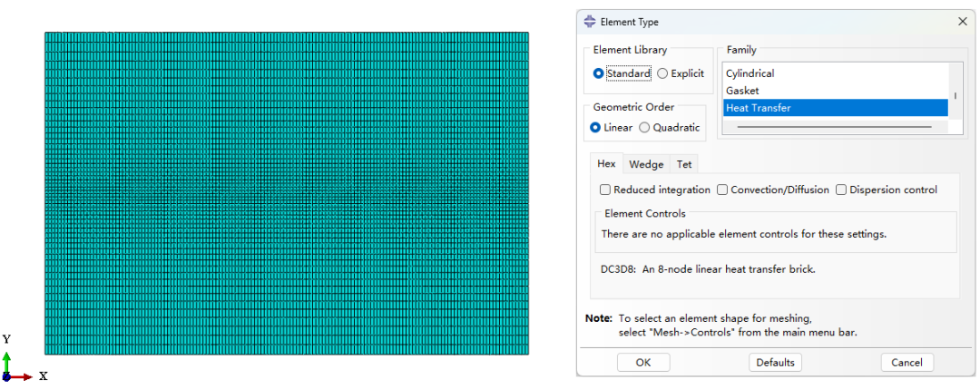The height and width of the screenshot is (389, 980).
Task: Click the Element Type dialog title icon
Action: point(590,22)
